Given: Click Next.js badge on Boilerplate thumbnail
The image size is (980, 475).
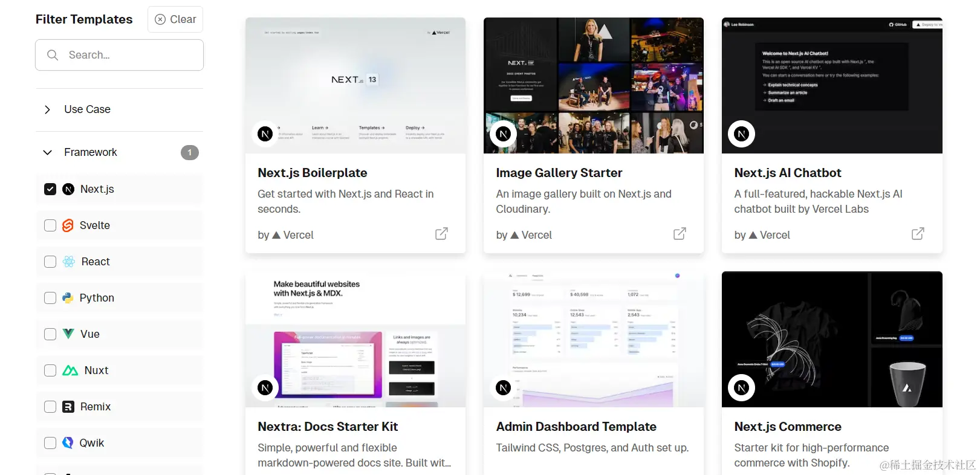Looking at the screenshot, I should [265, 134].
